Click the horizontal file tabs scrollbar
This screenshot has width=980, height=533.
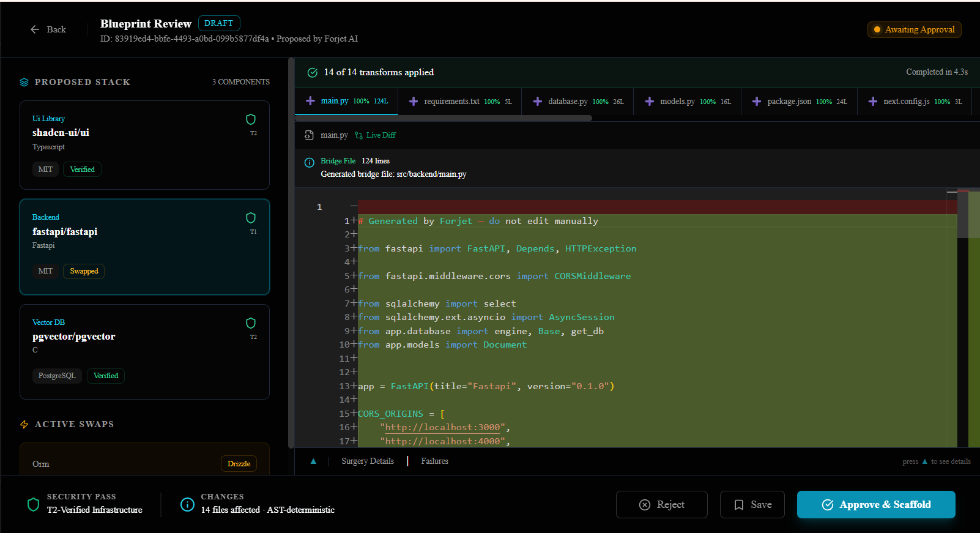click(444, 118)
